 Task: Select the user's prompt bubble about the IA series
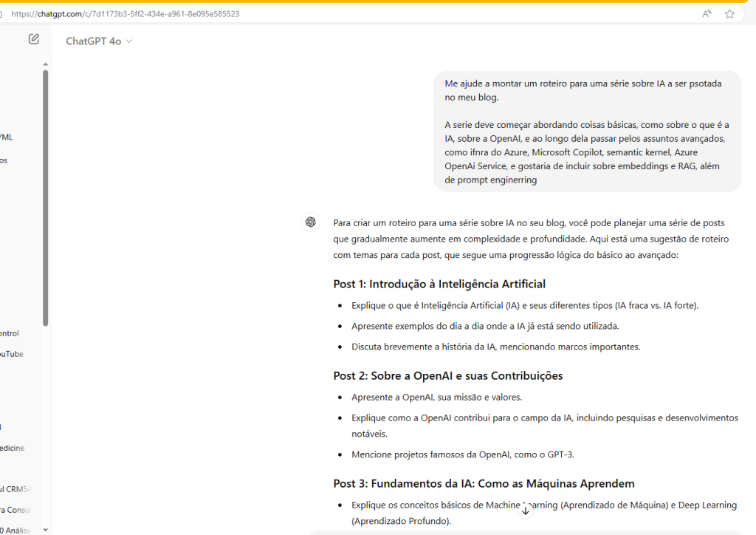[x=587, y=129]
